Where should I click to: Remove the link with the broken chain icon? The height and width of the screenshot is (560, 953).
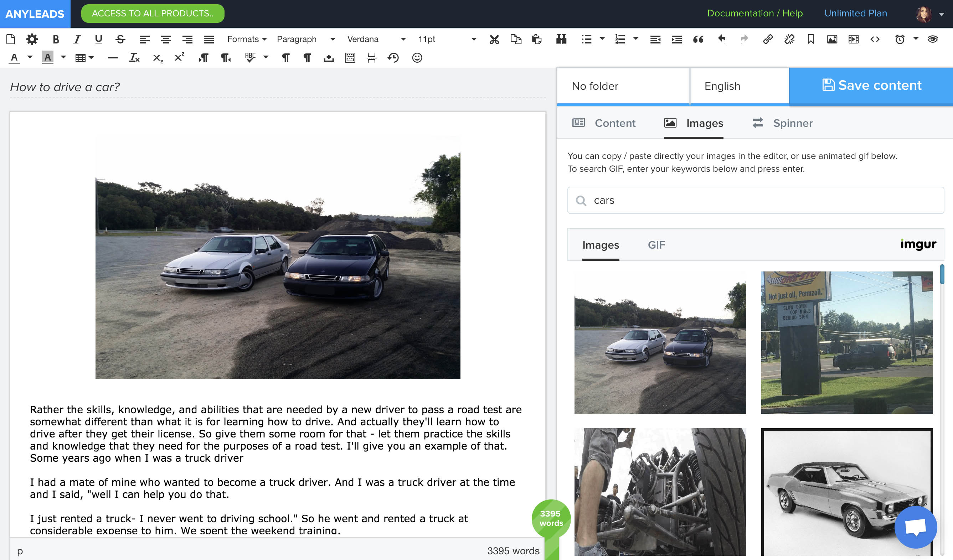789,39
